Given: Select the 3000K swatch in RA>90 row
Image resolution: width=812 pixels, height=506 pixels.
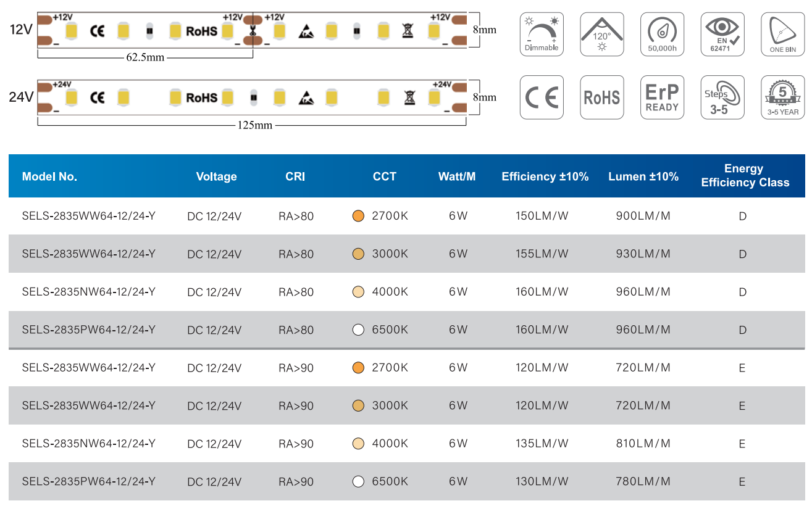Looking at the screenshot, I should coord(358,405).
